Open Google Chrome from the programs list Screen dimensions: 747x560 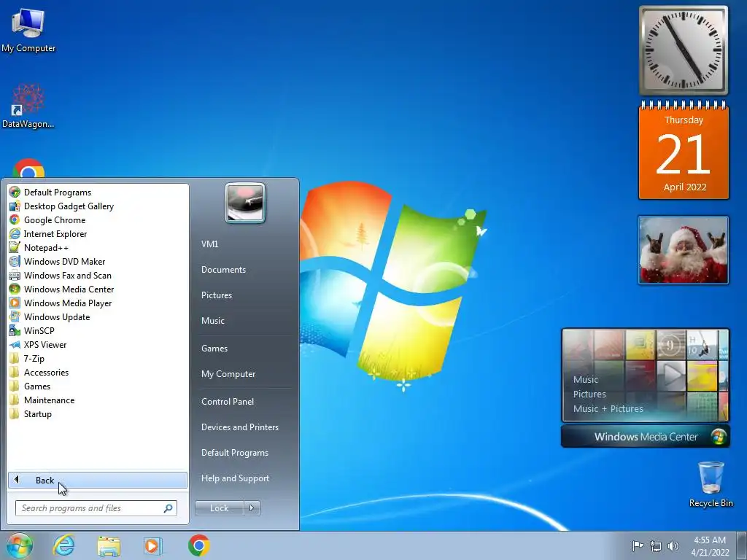point(55,220)
